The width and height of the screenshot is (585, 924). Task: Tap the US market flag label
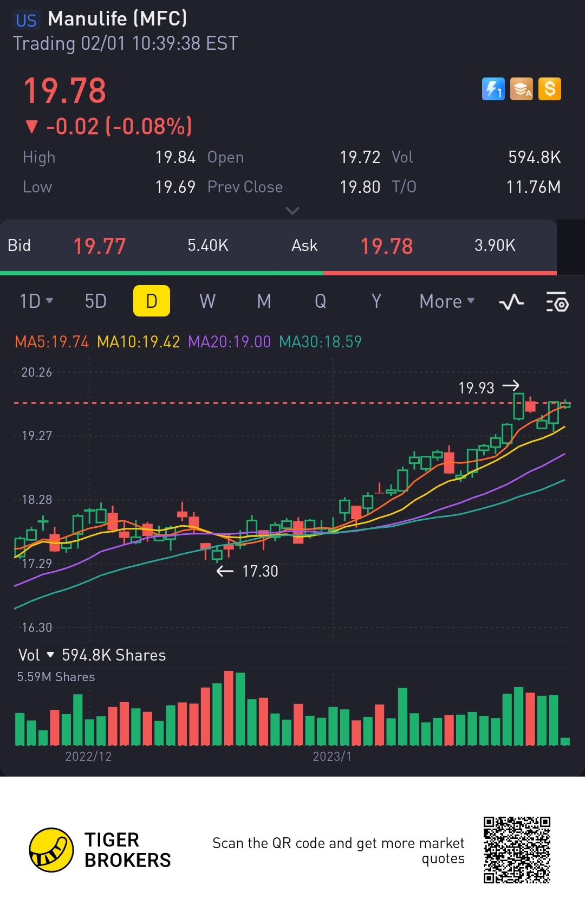(x=26, y=20)
